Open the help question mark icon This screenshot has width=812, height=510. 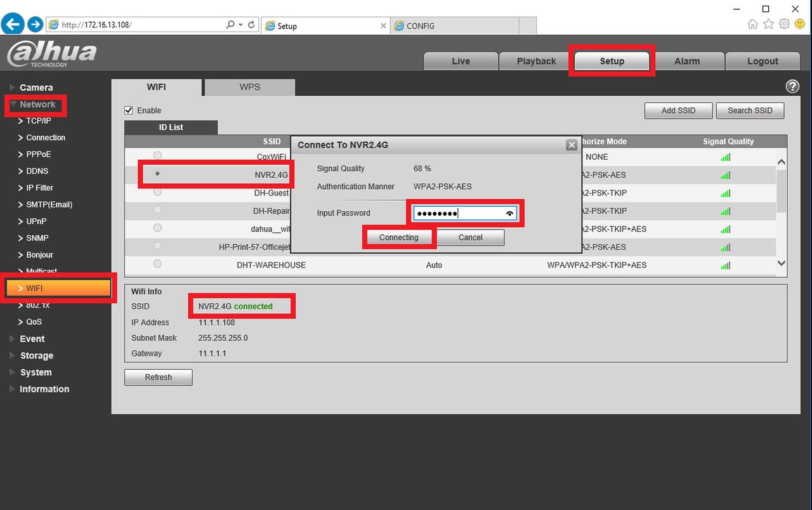(792, 87)
